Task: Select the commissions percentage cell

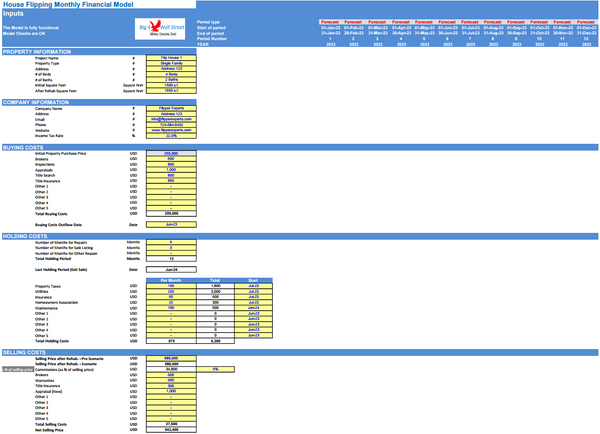Action: [213, 370]
